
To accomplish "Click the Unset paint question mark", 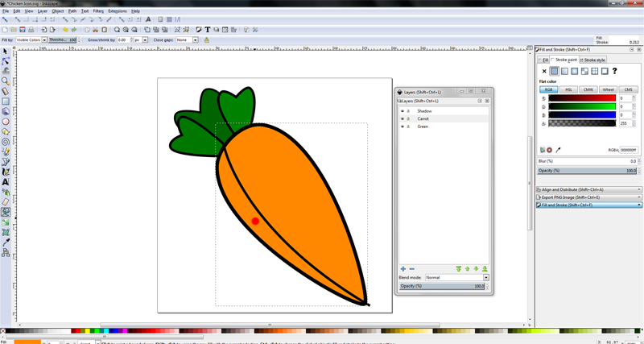I will point(614,71).
